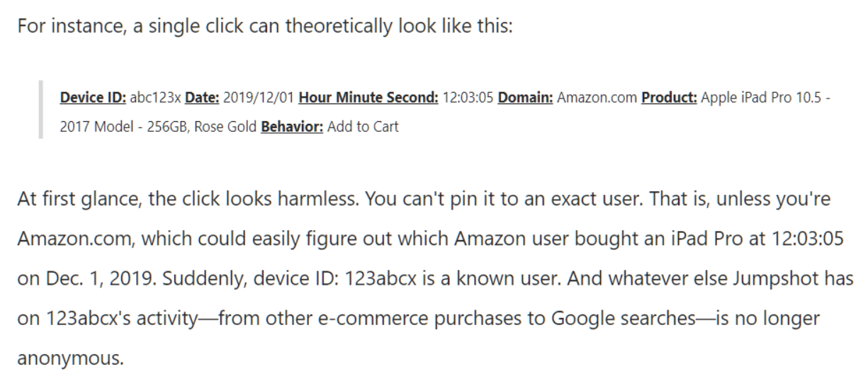This screenshot has height=386, width=868.
Task: Click the blockquote's gray vertical bar
Action: 43,112
